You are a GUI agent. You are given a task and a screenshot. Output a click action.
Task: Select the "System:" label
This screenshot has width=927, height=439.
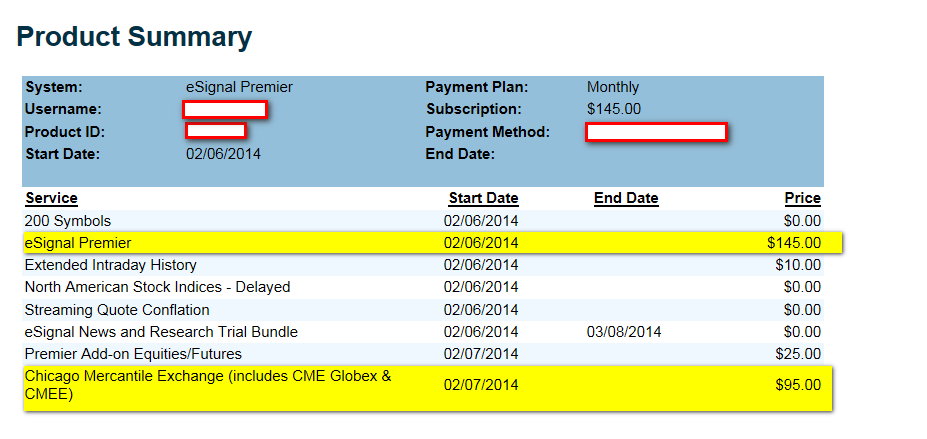pos(54,87)
